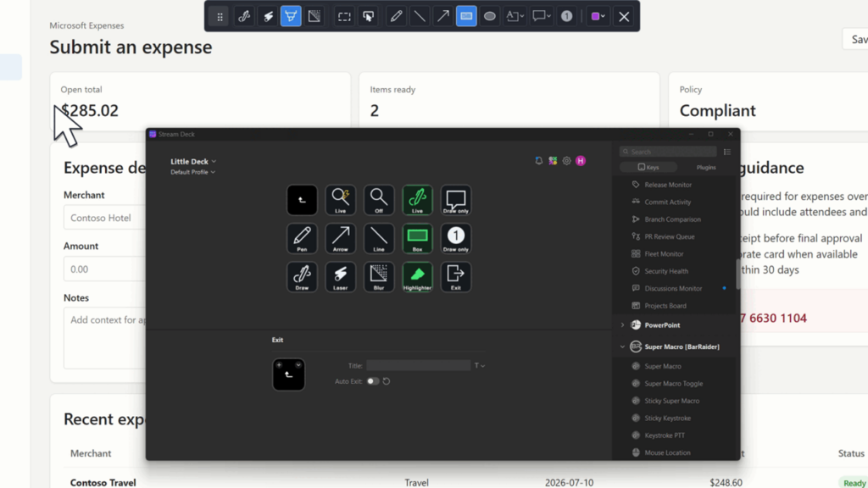The height and width of the screenshot is (488, 868).
Task: Open the purple color swatch picker
Action: 598,17
